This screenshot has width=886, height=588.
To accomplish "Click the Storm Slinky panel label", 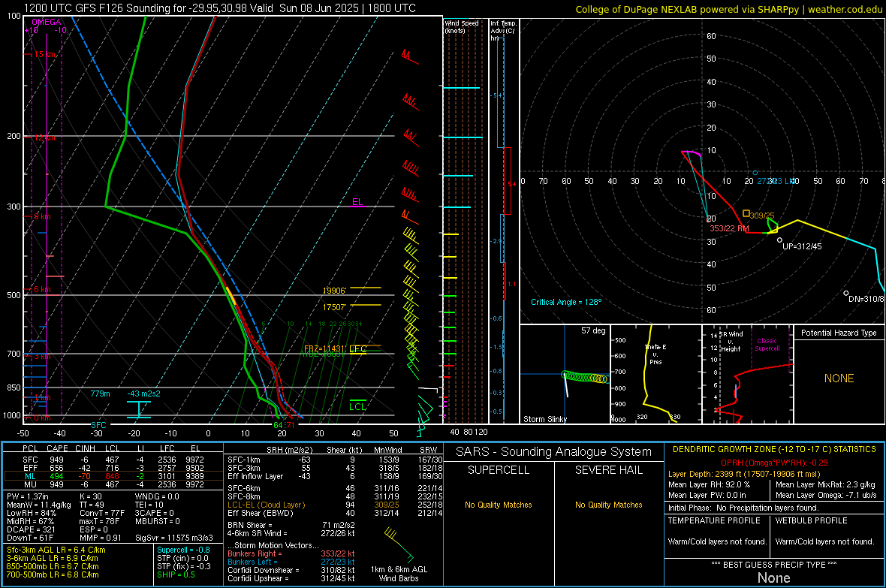I will 544,419.
